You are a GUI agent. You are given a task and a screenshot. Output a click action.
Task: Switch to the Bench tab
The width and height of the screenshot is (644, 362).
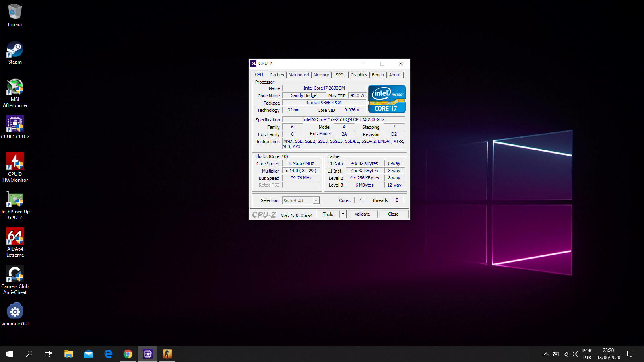pos(378,75)
